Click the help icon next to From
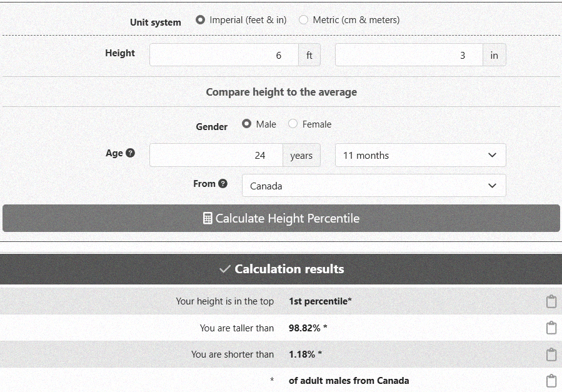Screen dimensions: 562x392 tap(223, 184)
